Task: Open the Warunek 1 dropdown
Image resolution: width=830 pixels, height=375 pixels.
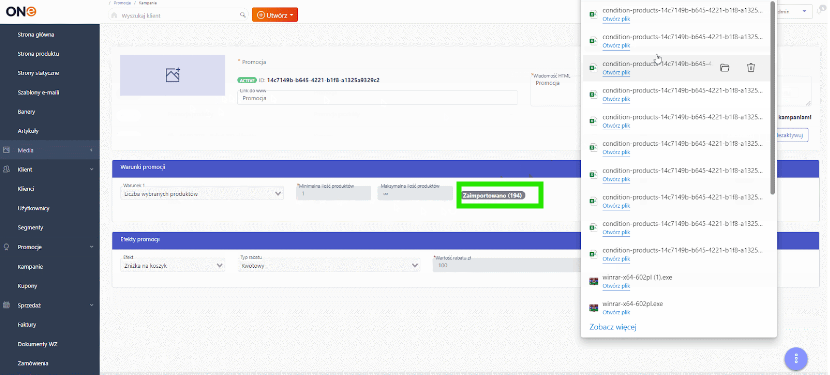Action: pyautogui.click(x=201, y=193)
